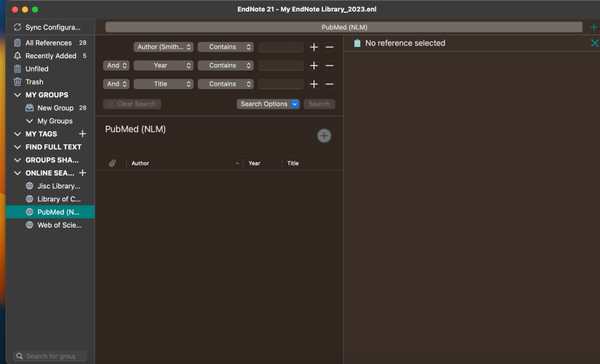Add online search with plus icon

click(82, 173)
